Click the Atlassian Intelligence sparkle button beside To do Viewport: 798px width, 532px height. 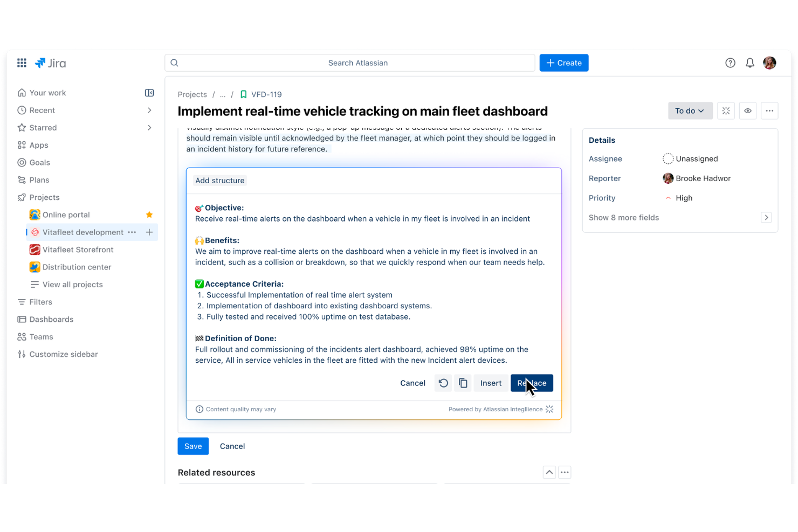coord(726,111)
